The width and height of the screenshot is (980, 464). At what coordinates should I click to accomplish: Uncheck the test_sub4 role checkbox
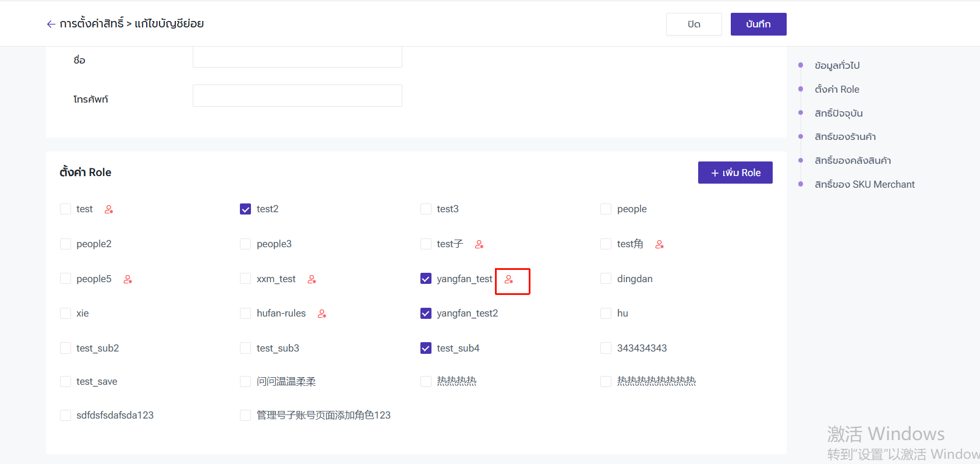[x=426, y=348]
